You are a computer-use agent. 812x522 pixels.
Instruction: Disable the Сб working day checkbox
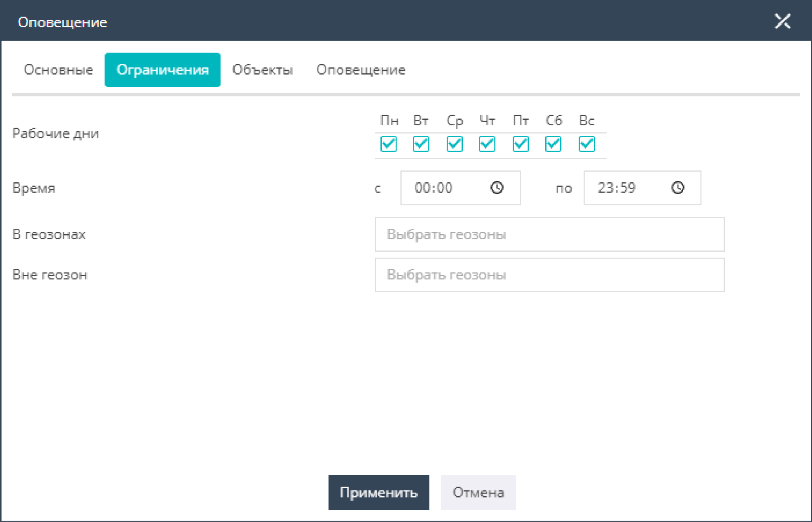(x=553, y=144)
